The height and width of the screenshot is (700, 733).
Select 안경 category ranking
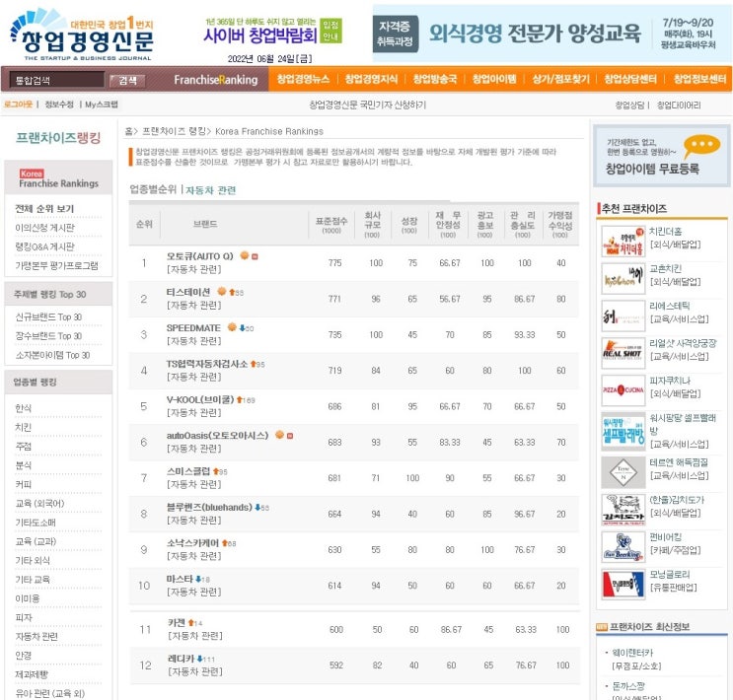tap(23, 656)
